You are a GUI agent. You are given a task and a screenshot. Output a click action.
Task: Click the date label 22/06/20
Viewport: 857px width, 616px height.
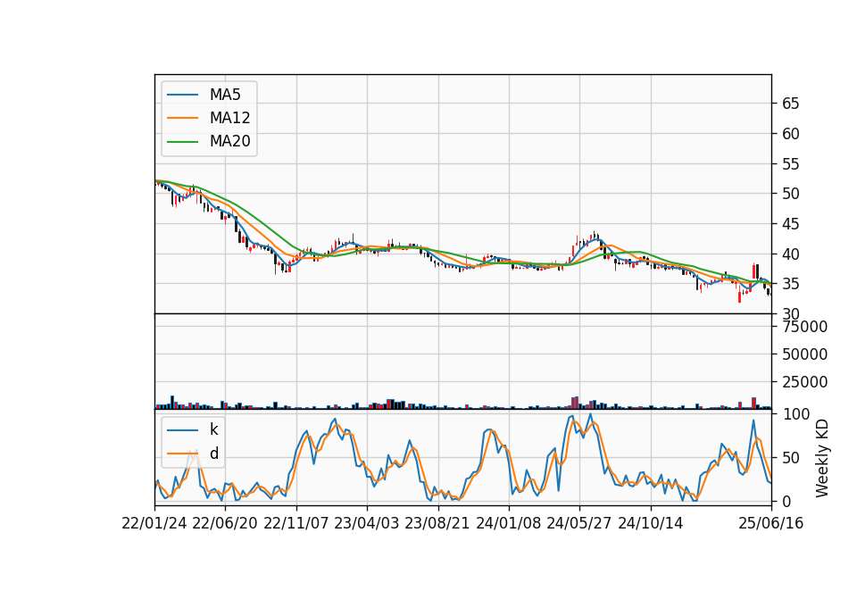point(225,524)
